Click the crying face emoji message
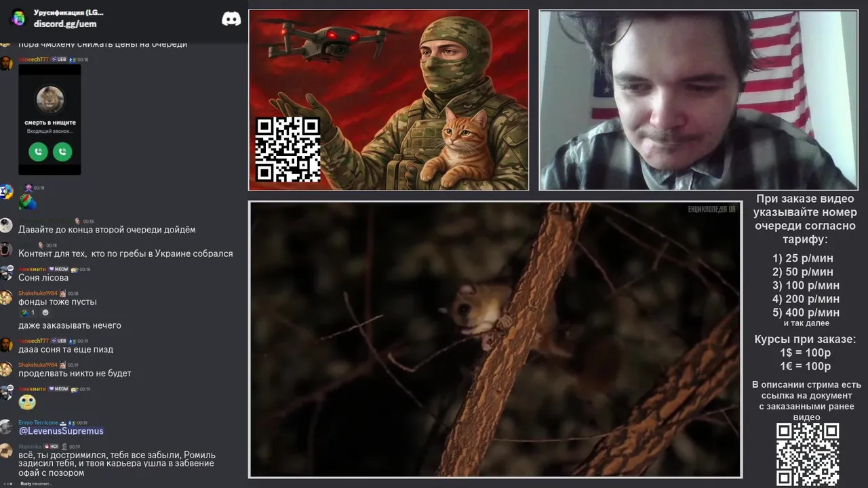This screenshot has height=488, width=868. [27, 402]
